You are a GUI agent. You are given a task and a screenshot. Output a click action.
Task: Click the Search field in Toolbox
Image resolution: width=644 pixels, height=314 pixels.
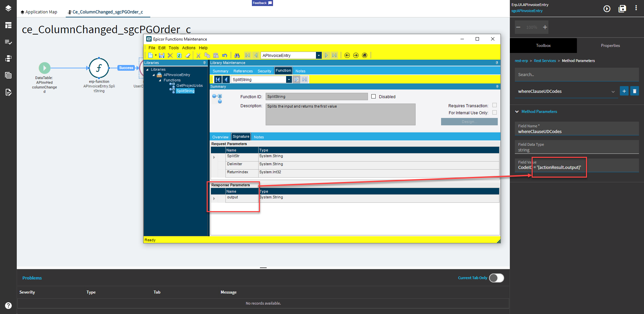(x=577, y=74)
